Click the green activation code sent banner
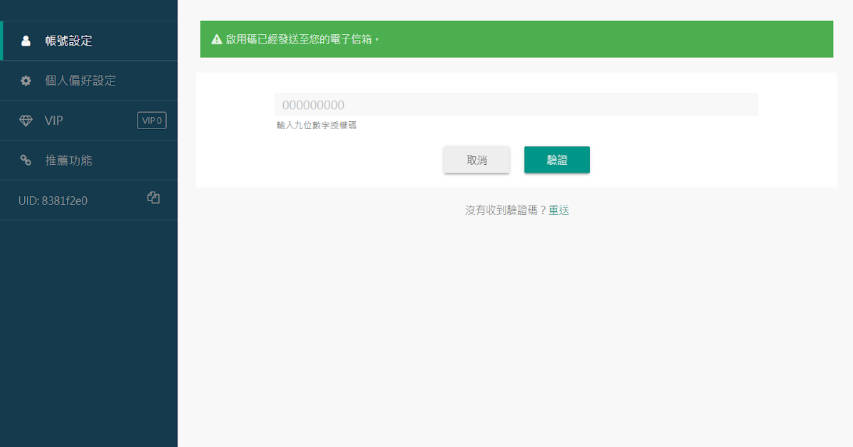The width and height of the screenshot is (853, 447). coord(516,39)
